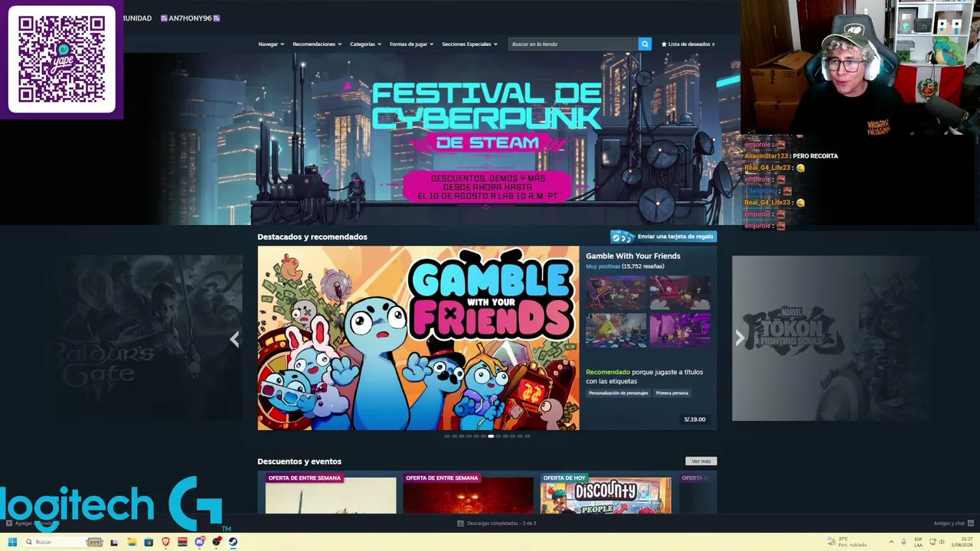
Task: Click the downloads icon in Steam footer
Action: click(460, 523)
